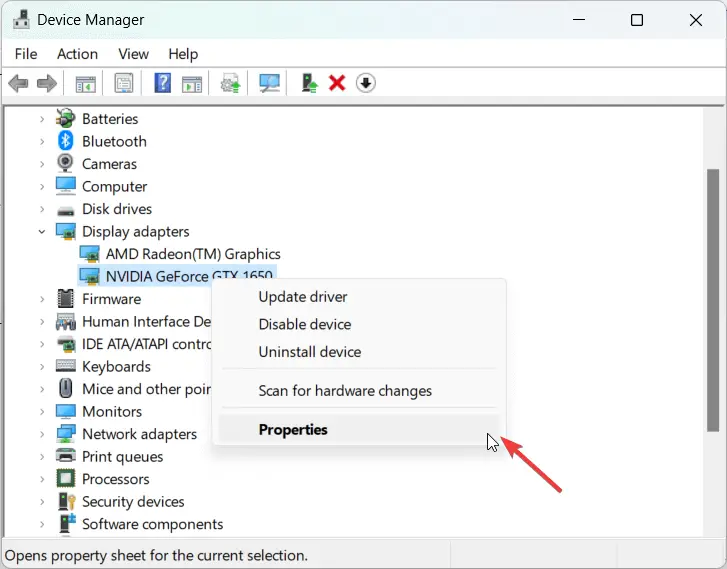Click the Update device driver toolbar icon
Screen dimensions: 727x569
230,83
